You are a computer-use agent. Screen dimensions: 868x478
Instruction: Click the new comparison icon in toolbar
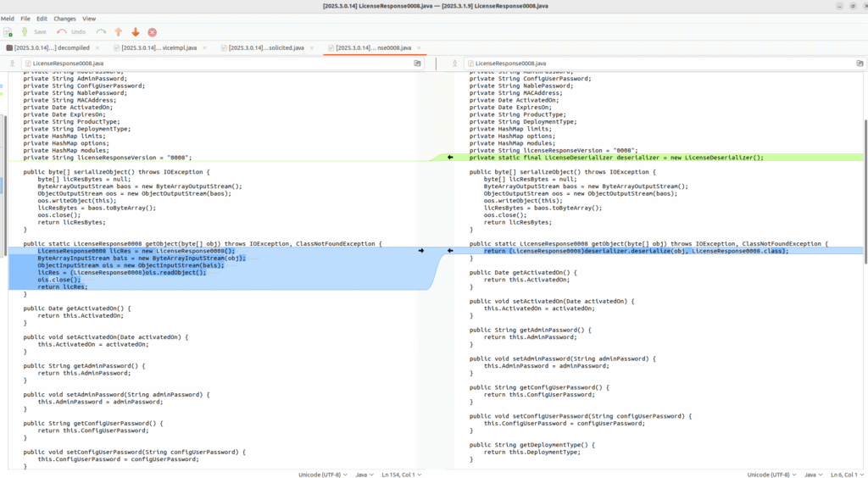(8, 32)
